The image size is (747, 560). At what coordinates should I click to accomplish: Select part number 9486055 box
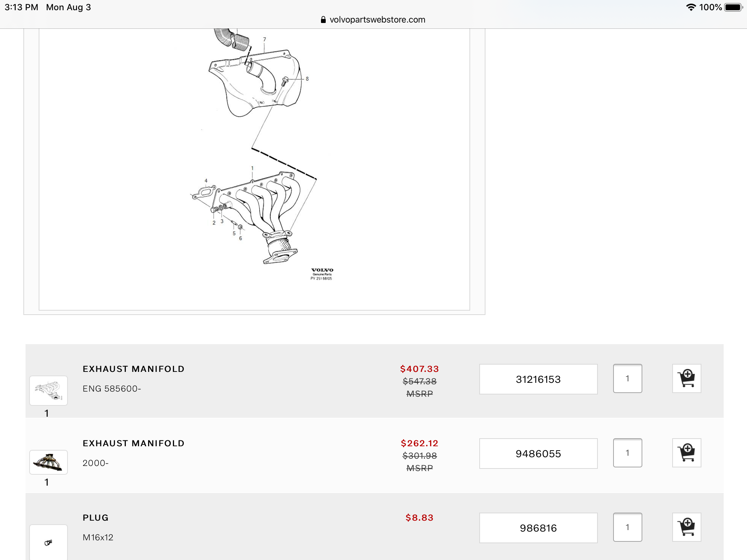click(538, 454)
